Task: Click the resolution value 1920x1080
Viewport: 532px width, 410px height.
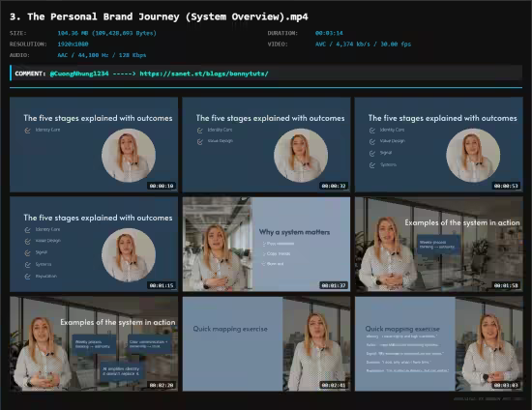Action: (x=73, y=44)
